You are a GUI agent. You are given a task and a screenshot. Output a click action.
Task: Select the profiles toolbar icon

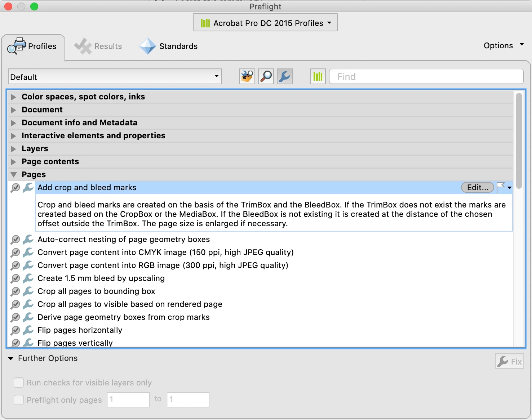[x=247, y=76]
